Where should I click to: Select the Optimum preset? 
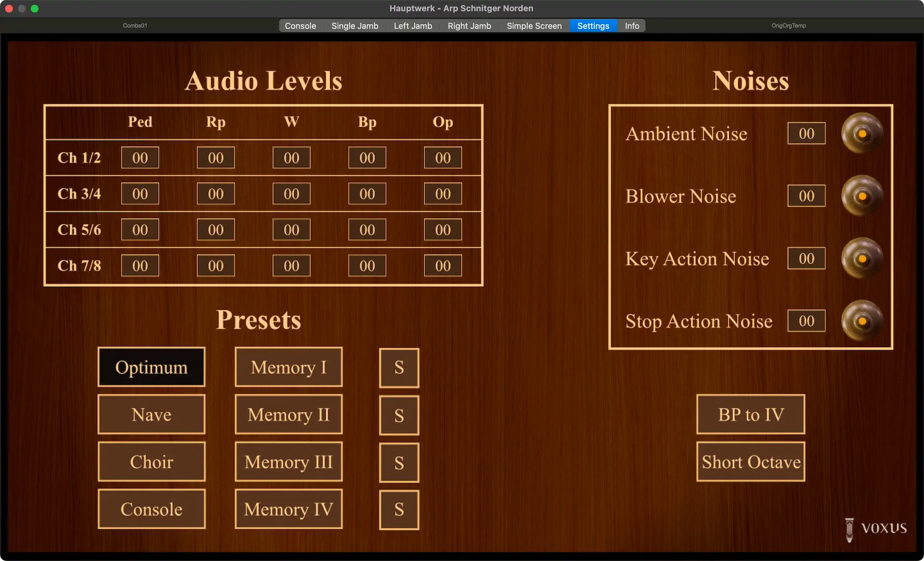[151, 367]
